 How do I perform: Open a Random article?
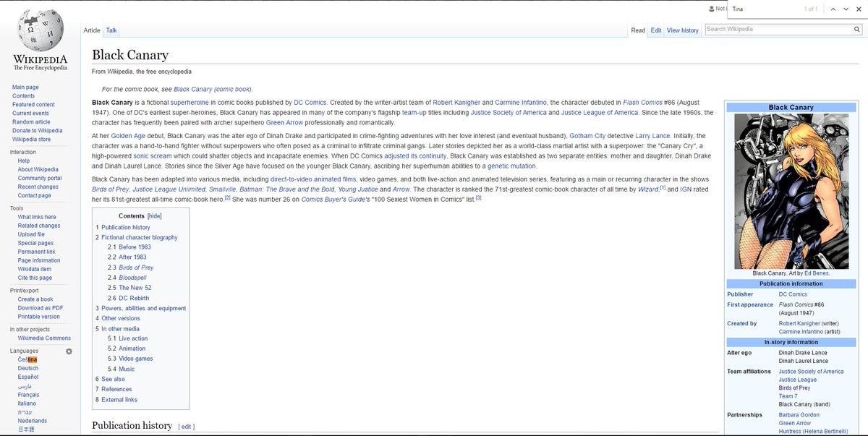pos(31,122)
